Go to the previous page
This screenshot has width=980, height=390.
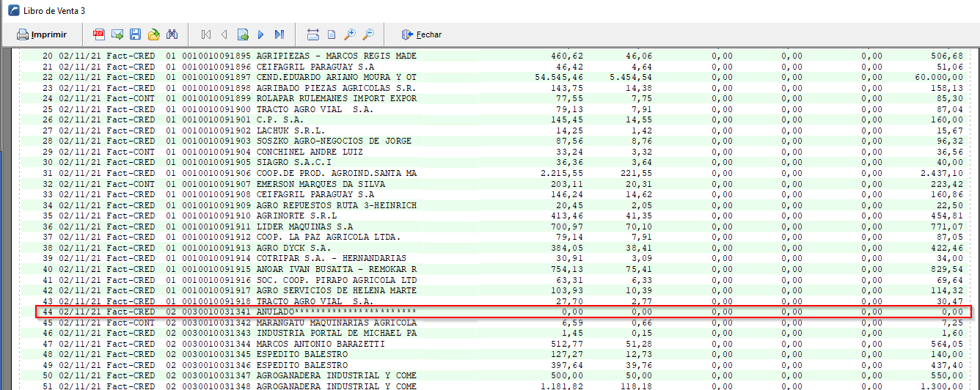coord(224,34)
